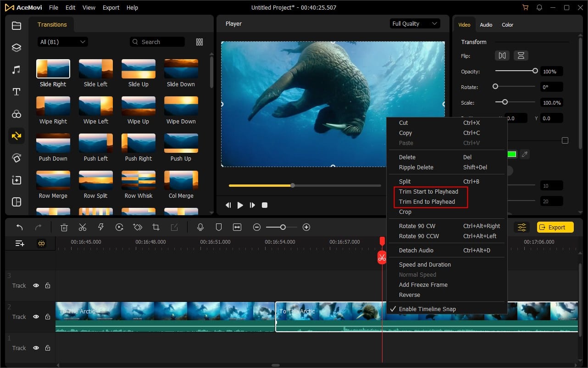Viewport: 588px width, 368px height.
Task: Open the Crop tool on the toolbar
Action: click(x=155, y=227)
